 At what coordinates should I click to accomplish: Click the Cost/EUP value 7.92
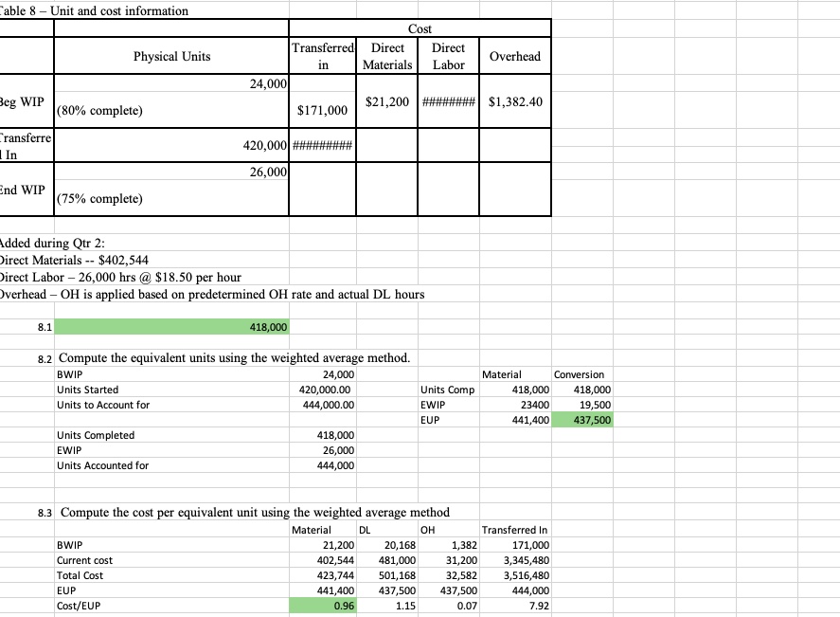(x=516, y=605)
